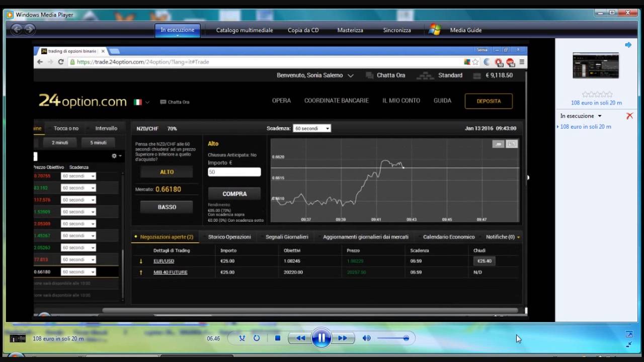Switch to the Intervallo tab
The height and width of the screenshot is (362, 644).
tap(106, 128)
